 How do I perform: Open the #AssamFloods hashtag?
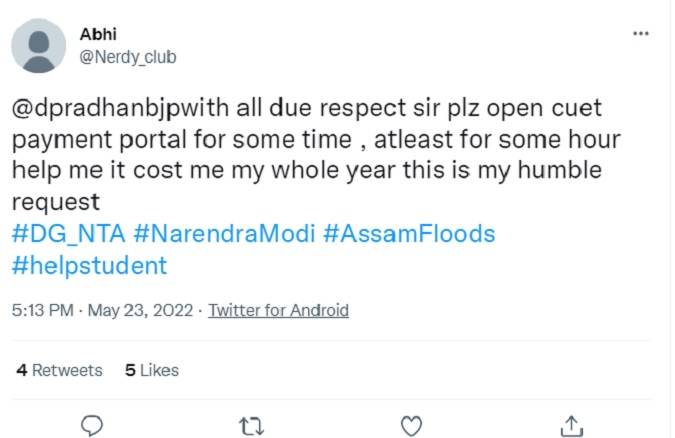coord(409,234)
